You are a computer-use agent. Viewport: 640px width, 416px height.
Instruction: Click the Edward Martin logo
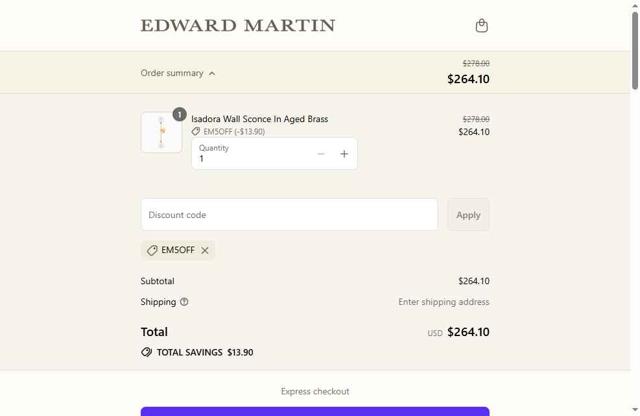[238, 25]
